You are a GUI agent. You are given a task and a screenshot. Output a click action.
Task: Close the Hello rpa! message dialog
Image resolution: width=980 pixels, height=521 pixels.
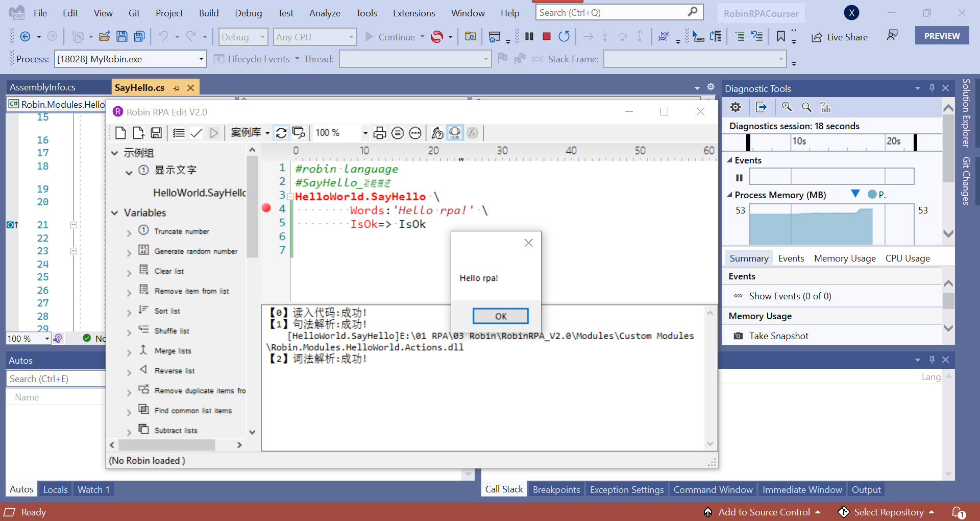(528, 243)
